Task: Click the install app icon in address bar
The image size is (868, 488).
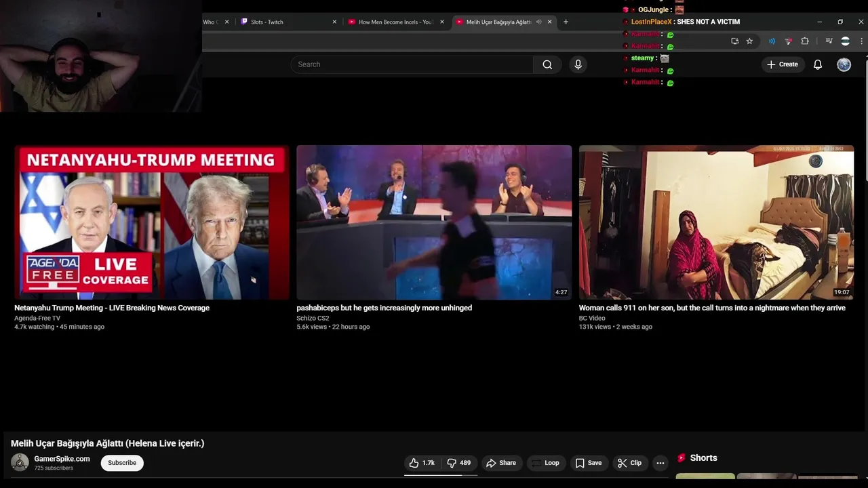Action: pos(734,41)
